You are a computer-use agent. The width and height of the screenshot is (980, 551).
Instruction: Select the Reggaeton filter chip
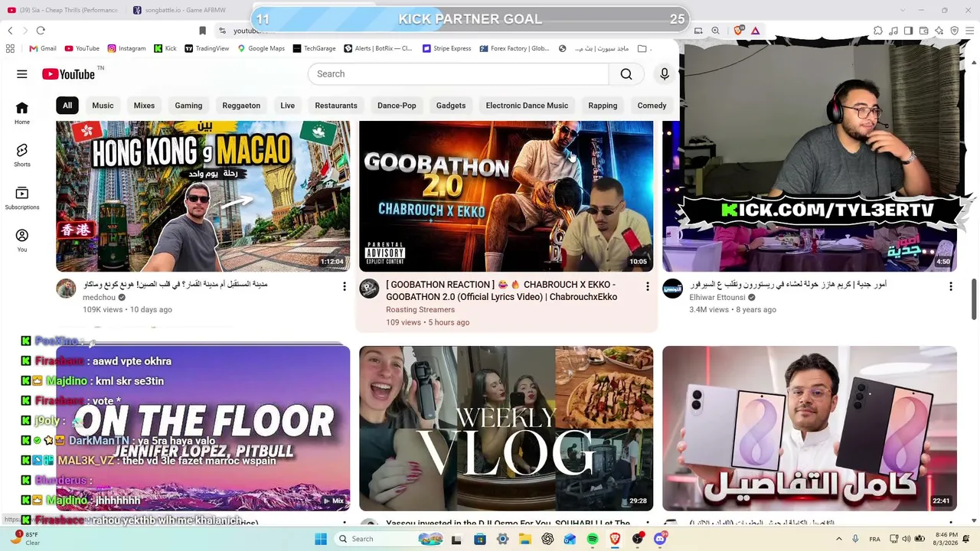[241, 106]
